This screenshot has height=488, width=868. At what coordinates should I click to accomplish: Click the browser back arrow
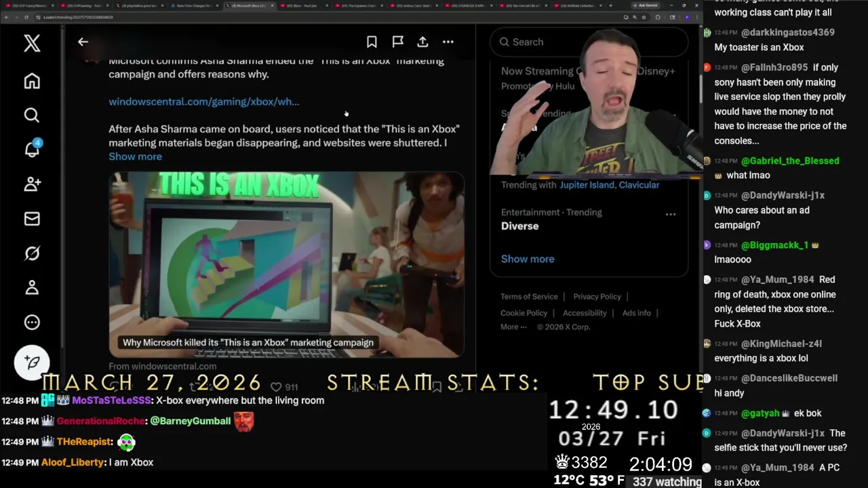click(x=7, y=17)
